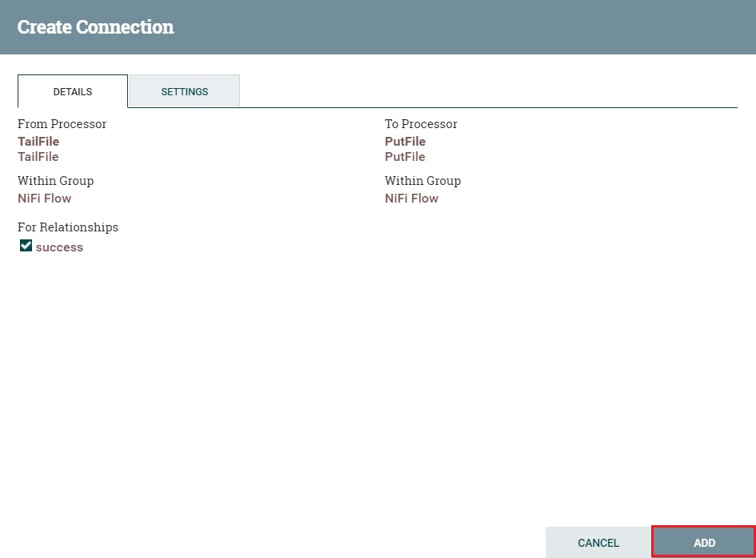This screenshot has width=756, height=558.
Task: Uncheck the success relationship checkbox
Action: [26, 246]
